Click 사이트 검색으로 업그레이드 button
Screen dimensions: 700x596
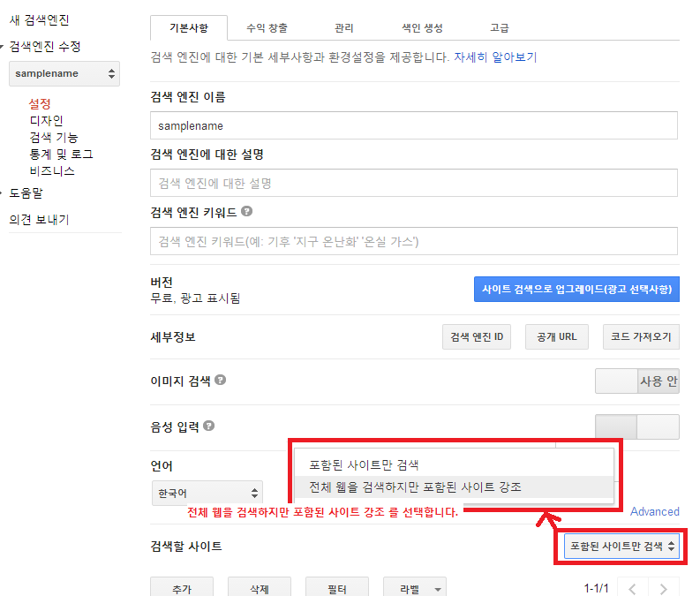pos(576,290)
